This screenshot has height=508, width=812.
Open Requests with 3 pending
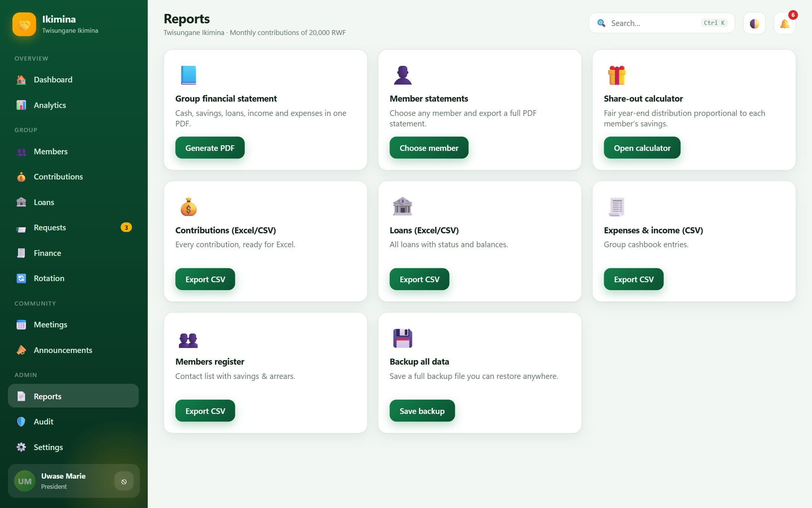(x=73, y=228)
